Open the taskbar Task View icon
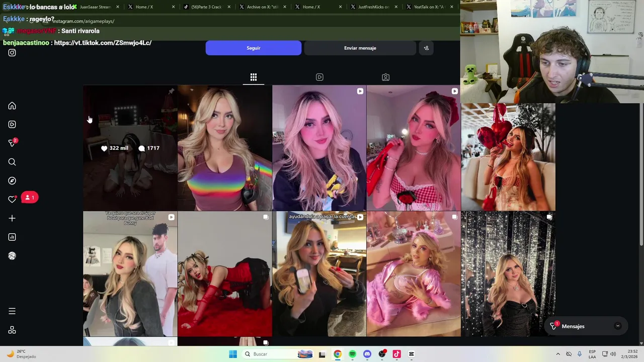644x362 pixels. [322, 354]
